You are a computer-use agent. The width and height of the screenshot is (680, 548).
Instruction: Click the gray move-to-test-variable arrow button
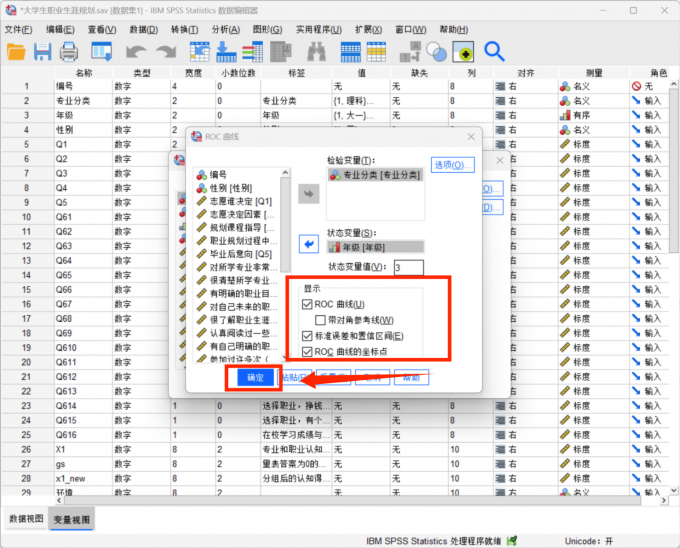[309, 194]
